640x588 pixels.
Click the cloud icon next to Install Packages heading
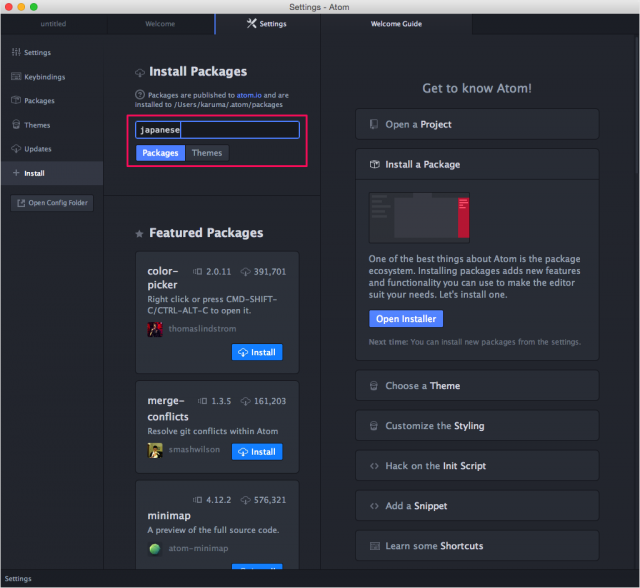point(140,73)
